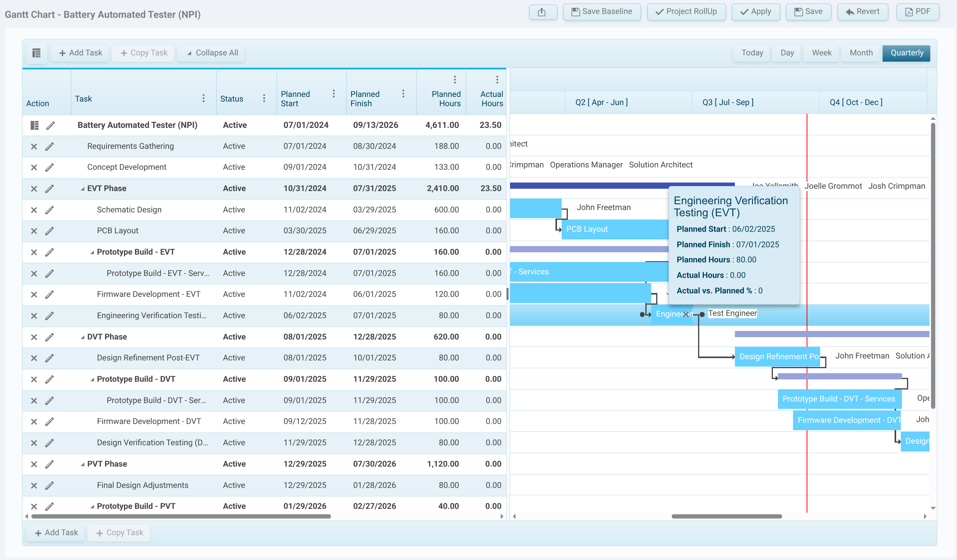Click the Save button
957x560 pixels.
pos(808,12)
